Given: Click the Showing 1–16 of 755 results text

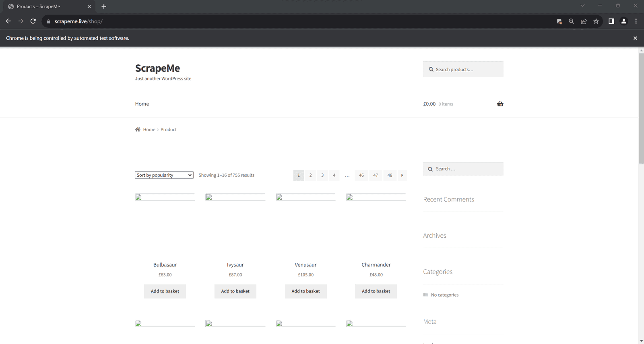Looking at the screenshot, I should pos(226,175).
